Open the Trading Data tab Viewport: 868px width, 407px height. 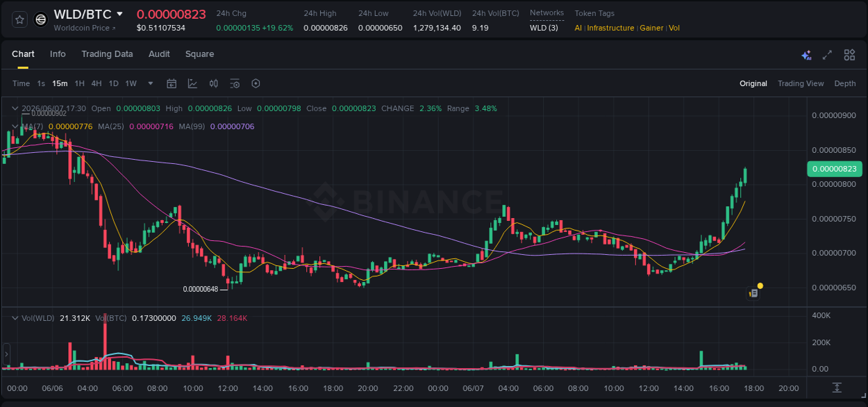tap(107, 54)
